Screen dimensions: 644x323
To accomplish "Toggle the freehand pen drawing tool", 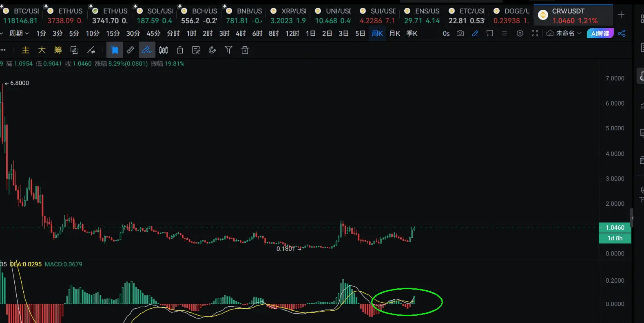I will pos(147,50).
